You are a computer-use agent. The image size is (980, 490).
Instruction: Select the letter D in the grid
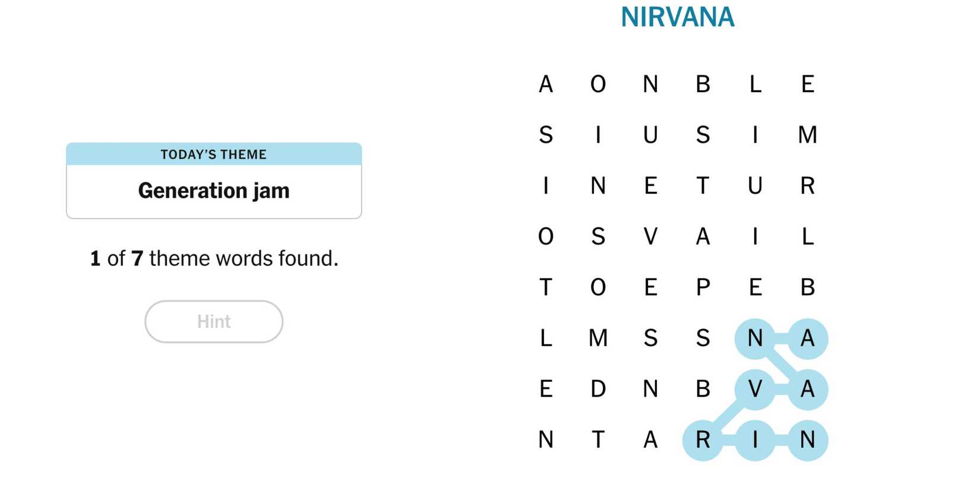coord(598,389)
